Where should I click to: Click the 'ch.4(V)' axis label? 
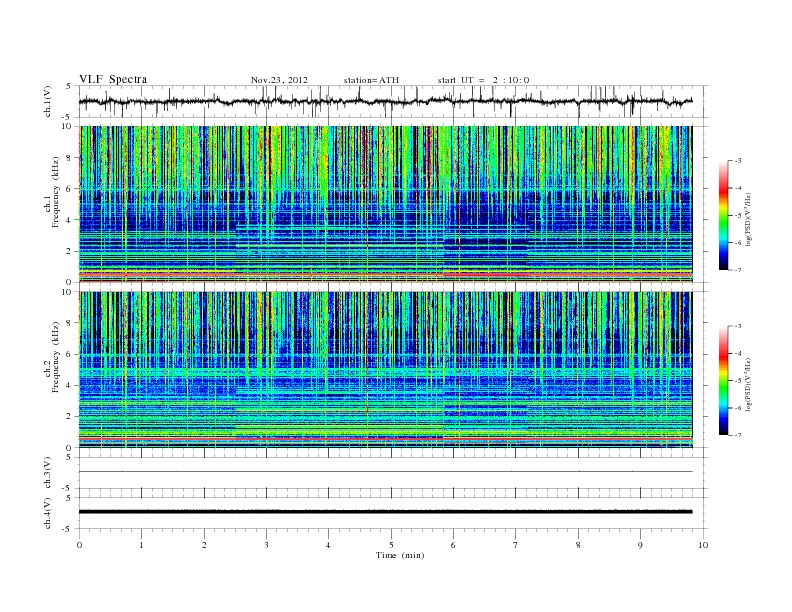(x=48, y=513)
